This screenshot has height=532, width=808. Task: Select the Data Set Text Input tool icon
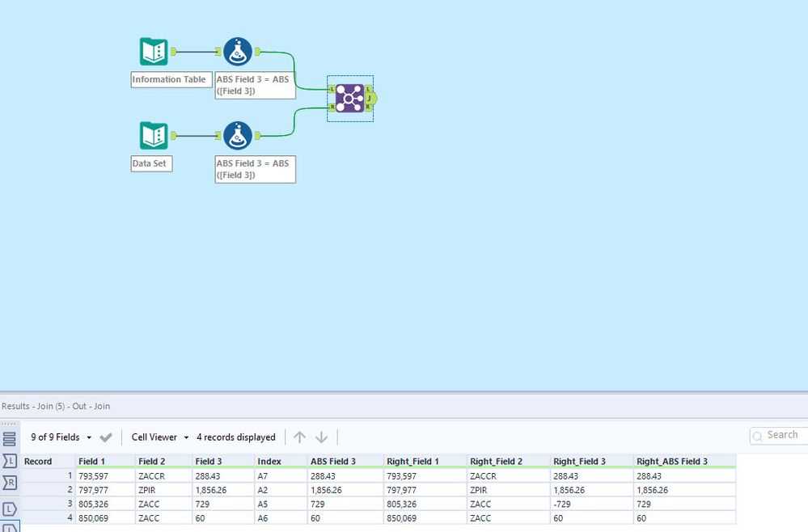[x=154, y=136]
